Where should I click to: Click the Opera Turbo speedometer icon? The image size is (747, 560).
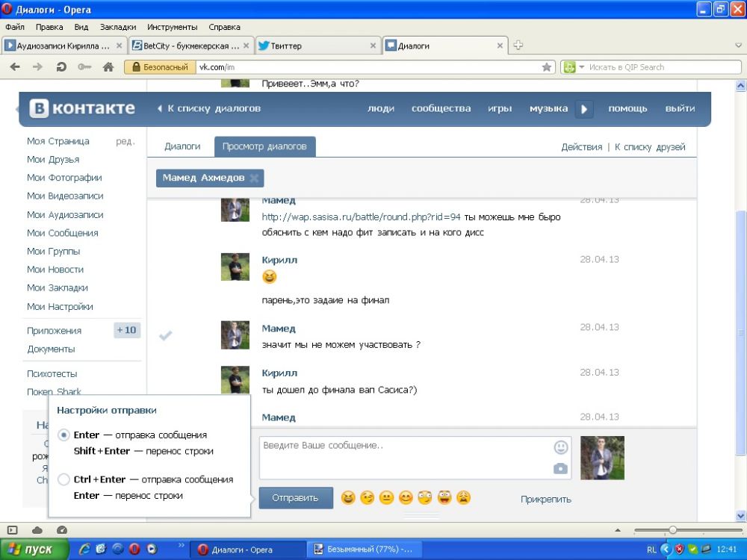point(62,530)
